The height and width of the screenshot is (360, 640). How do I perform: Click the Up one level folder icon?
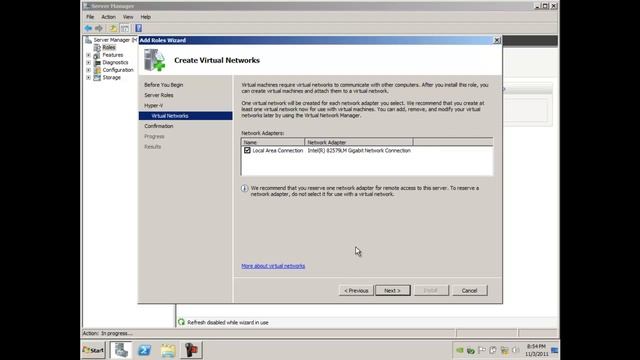coord(113,28)
